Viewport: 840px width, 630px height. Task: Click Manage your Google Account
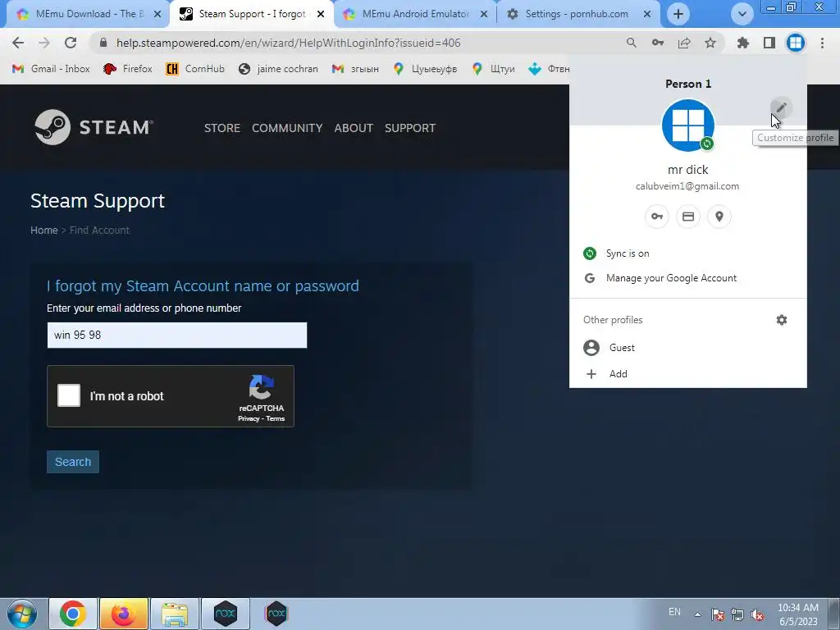click(x=688, y=278)
